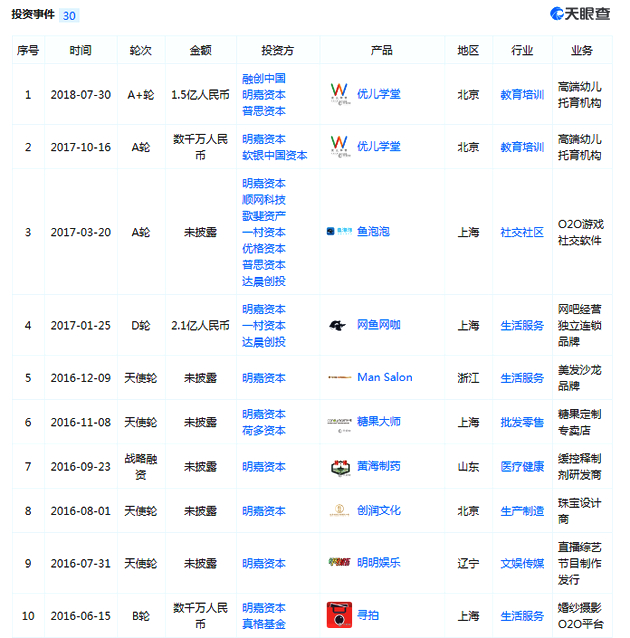
Task: Click the 时间 column header
Action: pyautogui.click(x=80, y=50)
